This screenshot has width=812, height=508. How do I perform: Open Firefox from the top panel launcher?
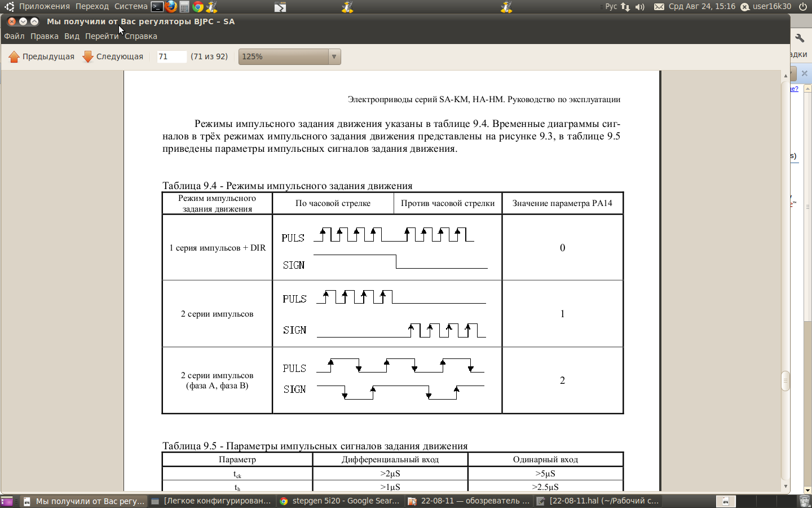[171, 7]
